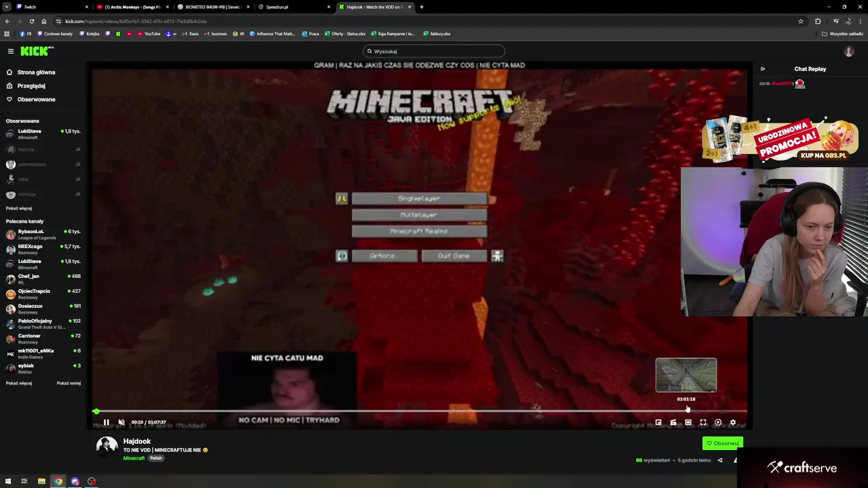Open the Czołowe kanały bookmark
The height and width of the screenshot is (488, 868).
pyautogui.click(x=55, y=34)
